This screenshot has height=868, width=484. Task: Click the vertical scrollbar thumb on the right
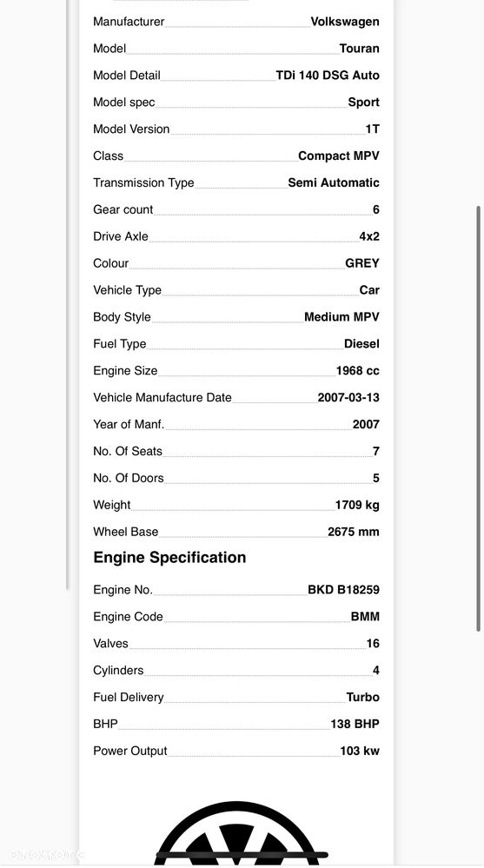(x=478, y=419)
